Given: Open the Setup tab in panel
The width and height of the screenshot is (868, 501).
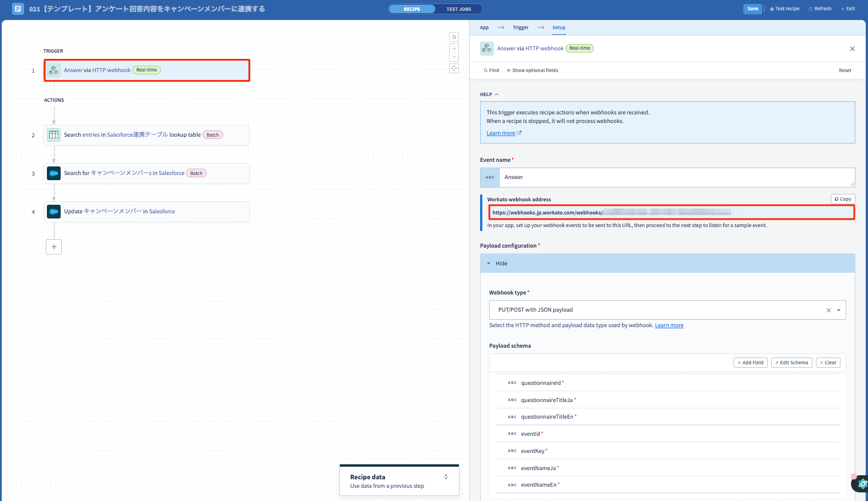Looking at the screenshot, I should [x=559, y=27].
